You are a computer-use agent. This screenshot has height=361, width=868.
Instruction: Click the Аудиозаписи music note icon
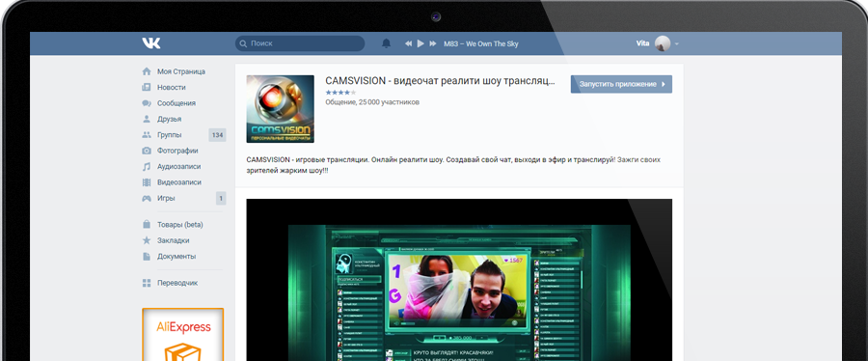(147, 166)
